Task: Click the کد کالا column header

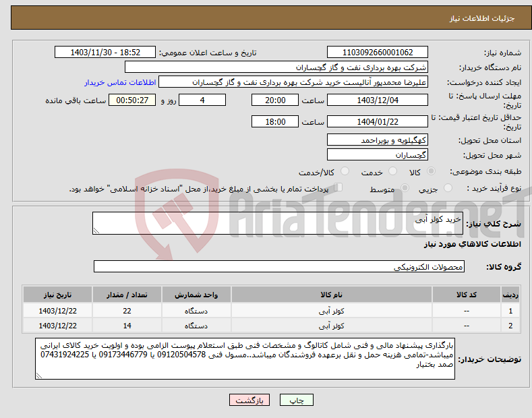Action: (x=467, y=295)
